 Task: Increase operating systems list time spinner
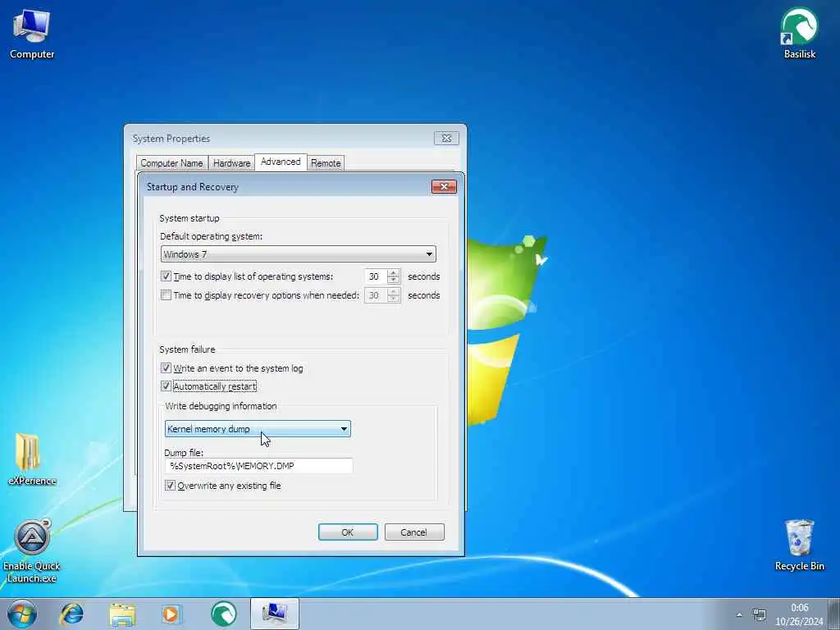point(393,272)
